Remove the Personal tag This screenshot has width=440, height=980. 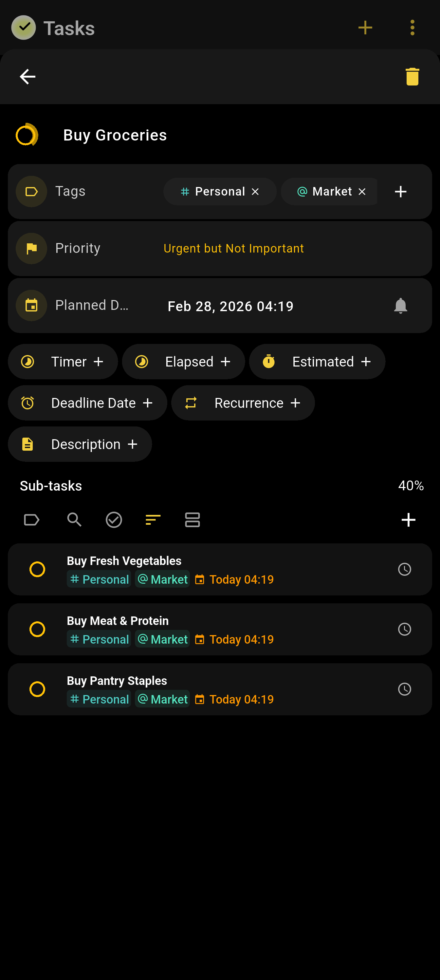coord(255,191)
